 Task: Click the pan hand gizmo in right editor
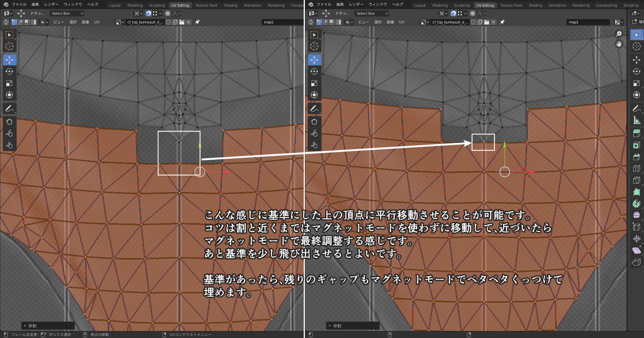(x=619, y=44)
